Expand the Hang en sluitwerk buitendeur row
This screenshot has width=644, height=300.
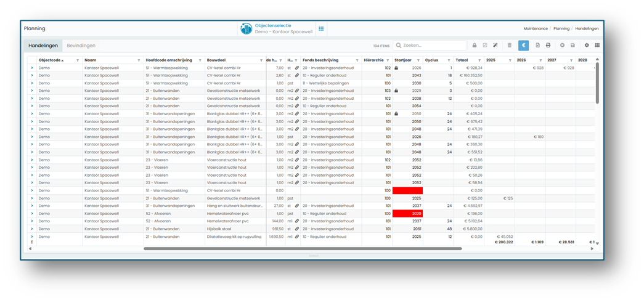point(32,206)
